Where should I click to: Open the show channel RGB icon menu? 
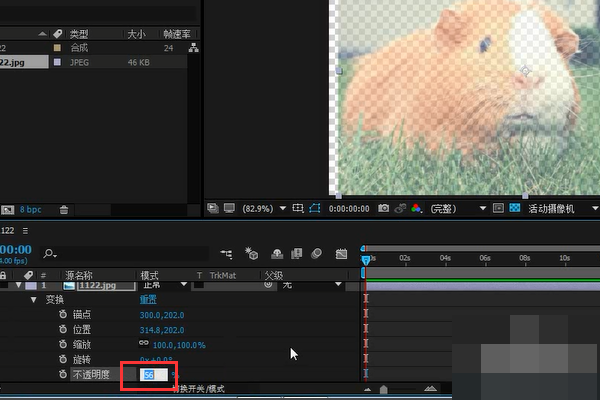point(416,208)
